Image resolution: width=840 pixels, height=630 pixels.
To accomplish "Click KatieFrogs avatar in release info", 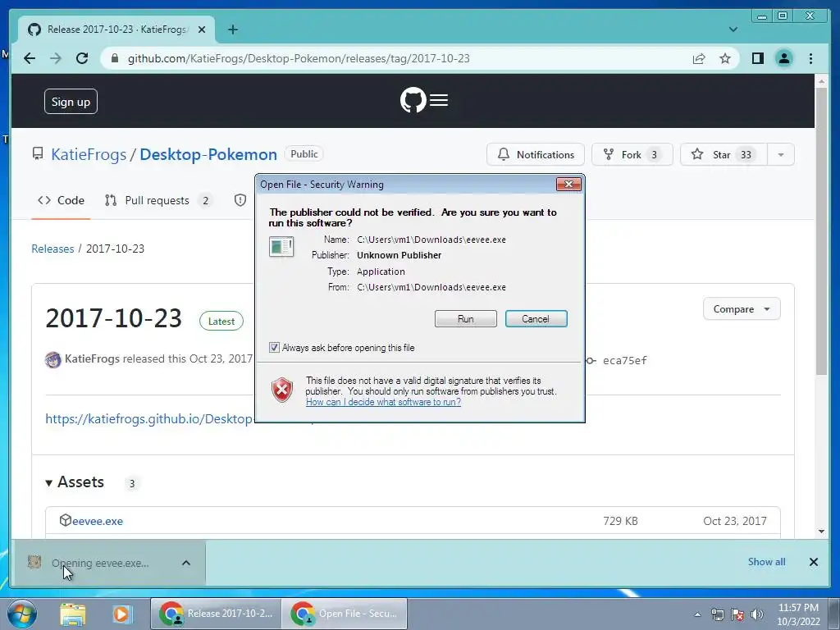I will (x=53, y=359).
